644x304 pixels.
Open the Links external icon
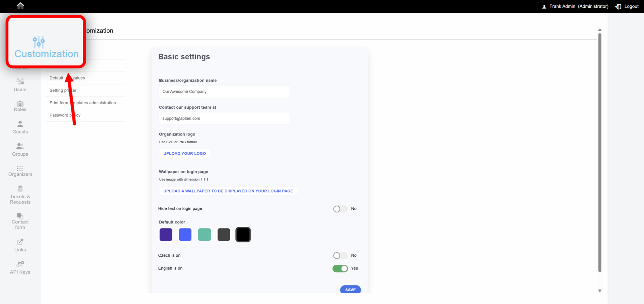(x=20, y=242)
